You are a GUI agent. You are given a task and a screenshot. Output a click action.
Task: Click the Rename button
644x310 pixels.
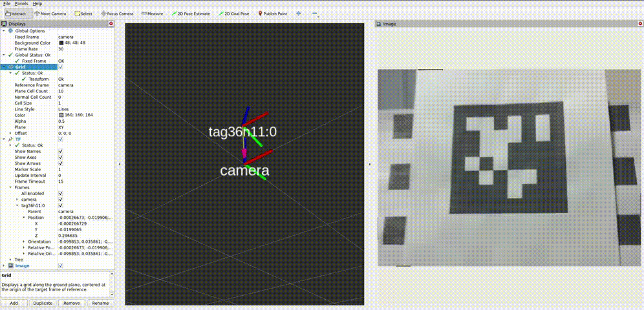[100, 303]
